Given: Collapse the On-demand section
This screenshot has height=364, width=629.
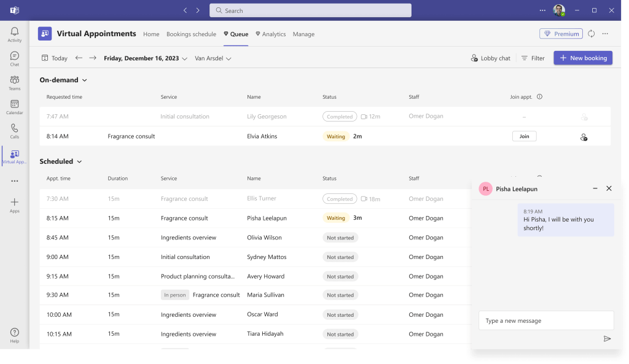Looking at the screenshot, I should coord(85,80).
